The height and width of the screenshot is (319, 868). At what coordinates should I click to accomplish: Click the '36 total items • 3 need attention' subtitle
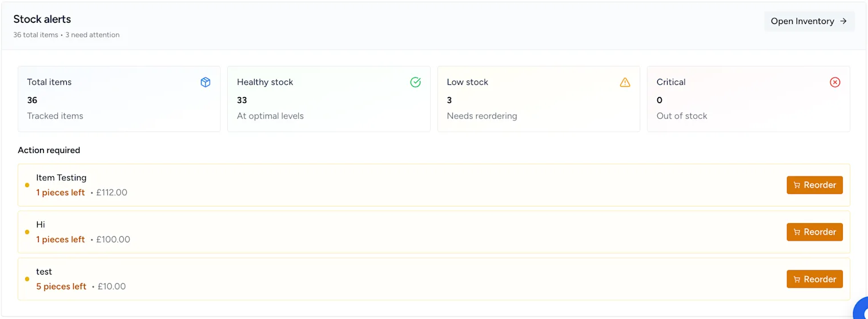click(x=66, y=35)
